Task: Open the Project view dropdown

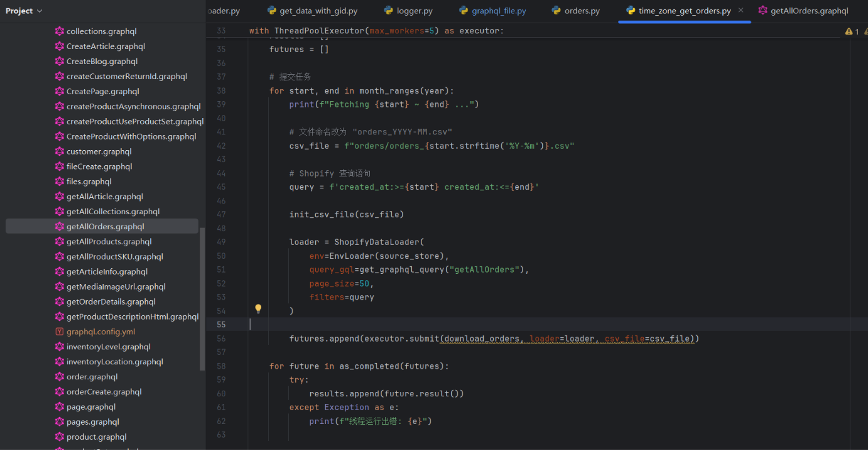Action: pos(23,10)
